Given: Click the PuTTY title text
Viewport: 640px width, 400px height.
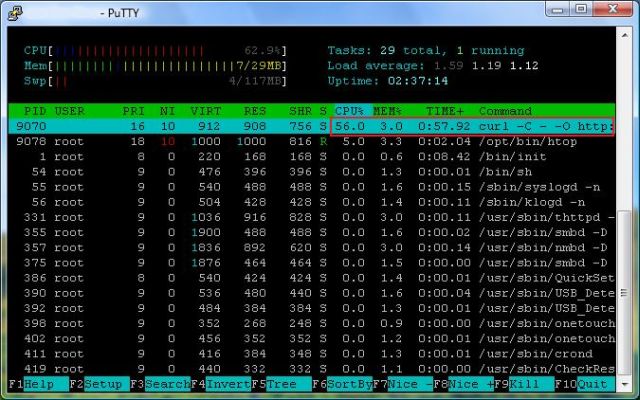Looking at the screenshot, I should pos(119,13).
